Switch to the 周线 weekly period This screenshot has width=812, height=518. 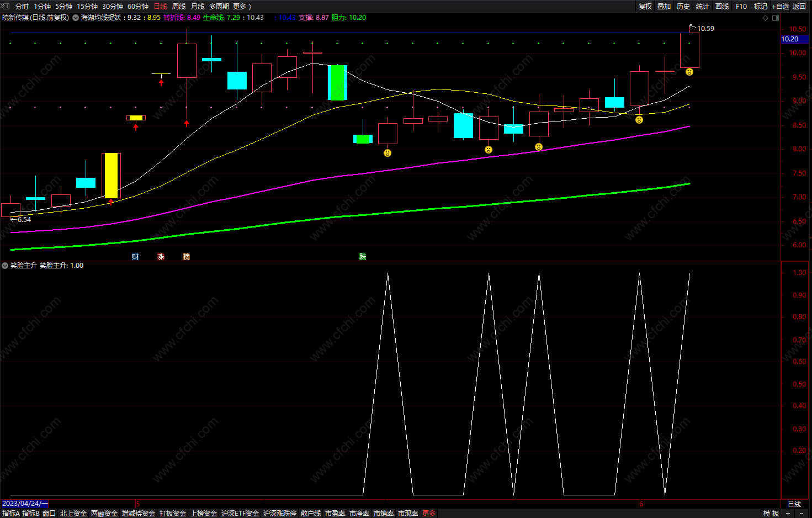click(179, 6)
